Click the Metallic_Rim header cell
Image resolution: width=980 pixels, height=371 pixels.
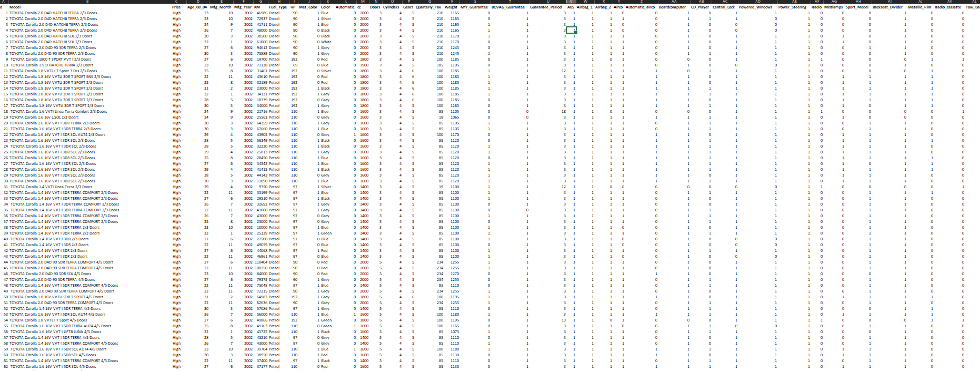point(919,7)
